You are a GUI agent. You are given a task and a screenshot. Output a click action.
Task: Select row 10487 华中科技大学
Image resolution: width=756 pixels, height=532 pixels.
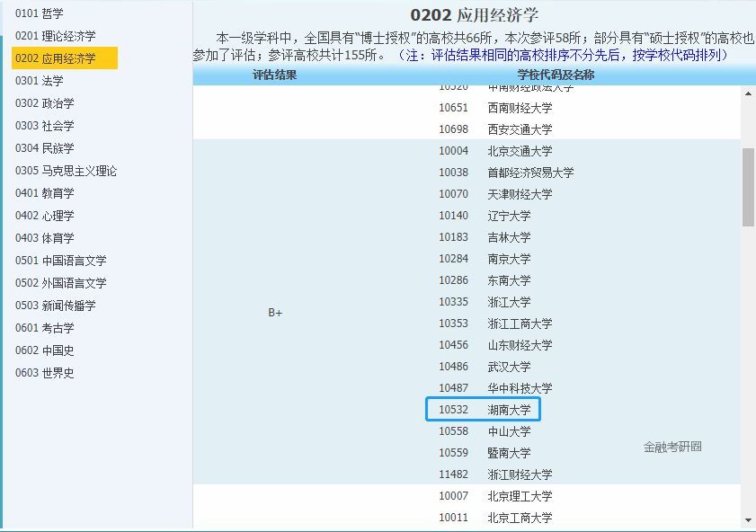click(x=495, y=388)
